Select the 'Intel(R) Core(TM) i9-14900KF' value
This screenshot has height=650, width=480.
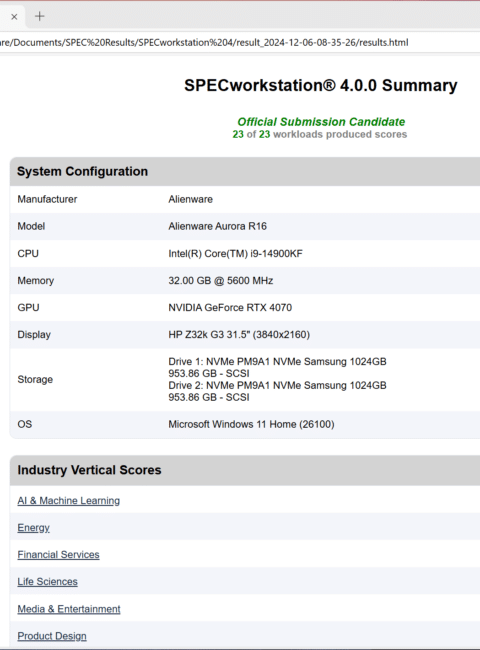pyautogui.click(x=235, y=253)
